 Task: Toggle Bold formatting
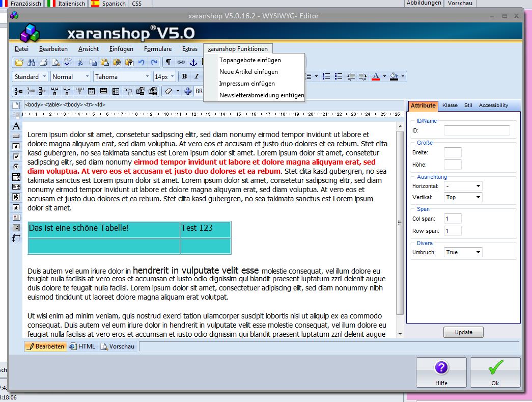[x=184, y=77]
